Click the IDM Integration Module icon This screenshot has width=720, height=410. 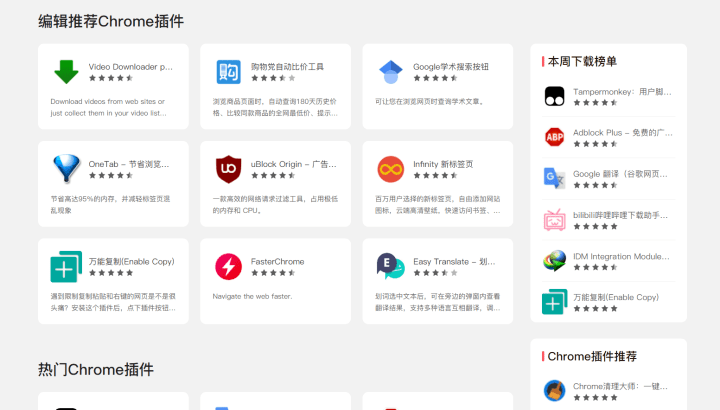(554, 261)
